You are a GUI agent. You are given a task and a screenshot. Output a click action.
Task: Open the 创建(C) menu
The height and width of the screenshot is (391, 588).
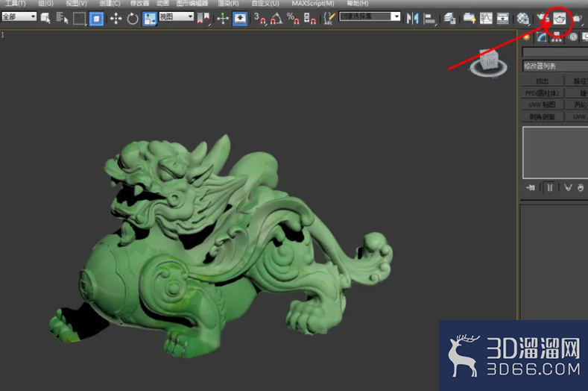click(110, 4)
